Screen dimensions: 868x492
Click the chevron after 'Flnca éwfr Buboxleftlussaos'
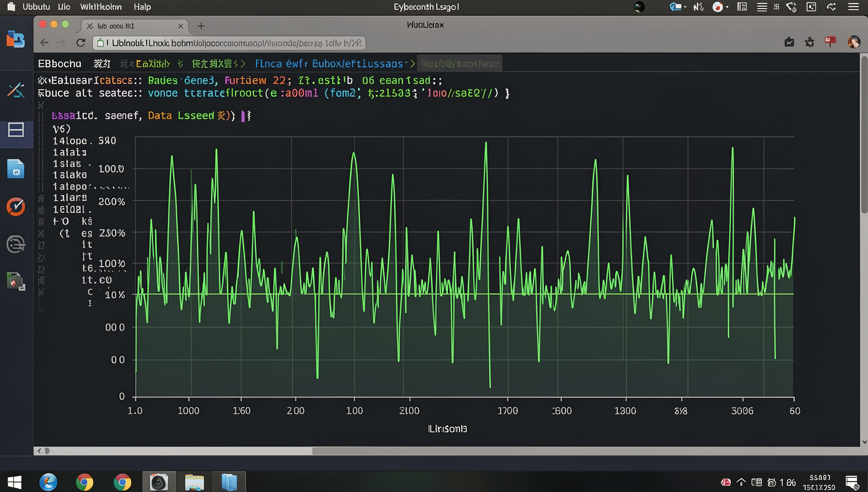point(412,64)
